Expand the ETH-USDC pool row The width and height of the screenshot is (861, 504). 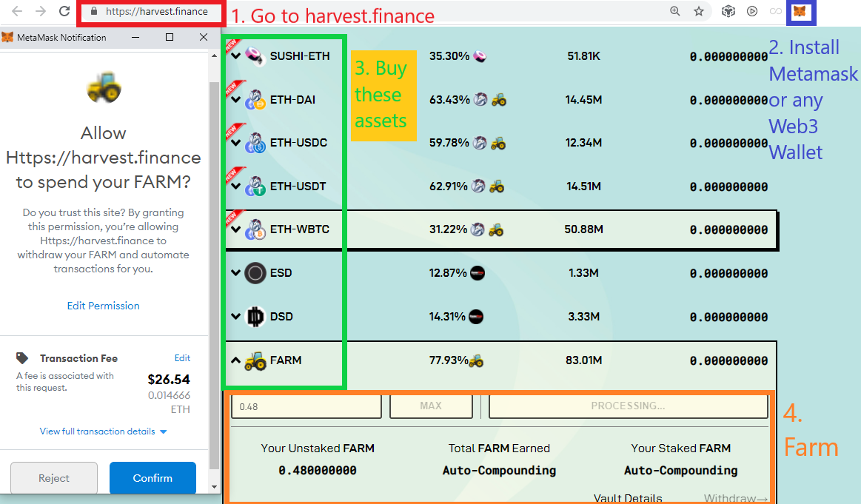(x=236, y=143)
